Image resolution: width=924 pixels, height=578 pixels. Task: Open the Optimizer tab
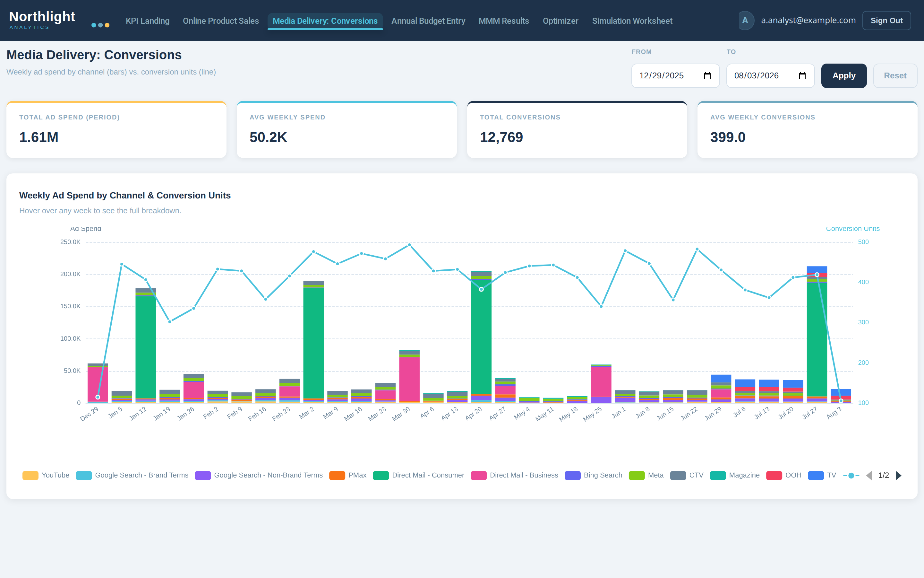560,21
